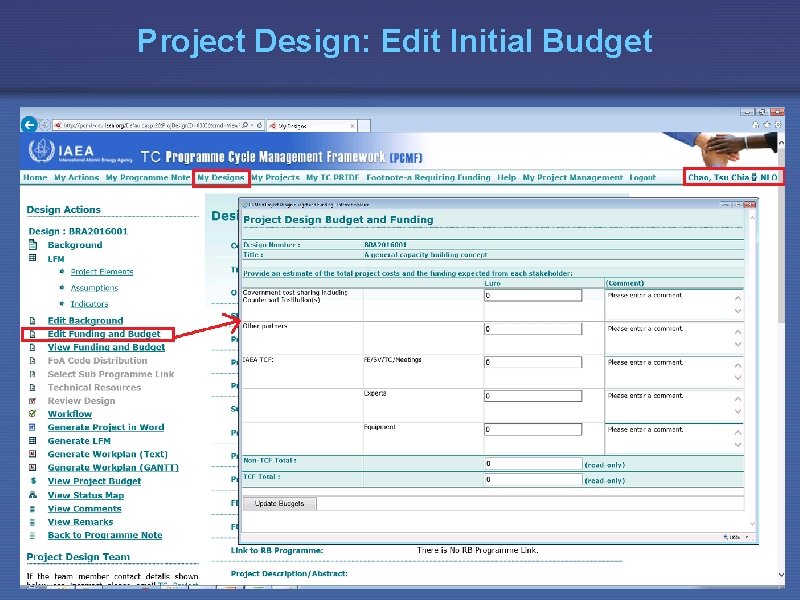Click the Edit Funding and Budget page icon

[x=34, y=333]
